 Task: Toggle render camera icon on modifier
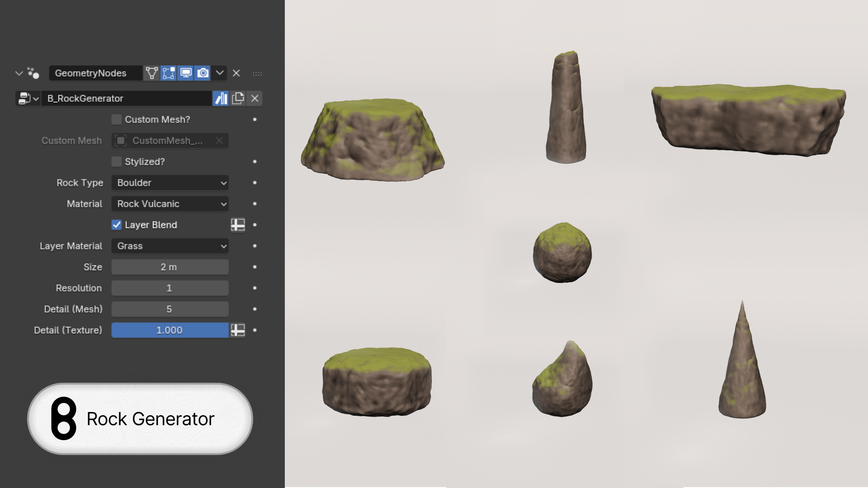point(203,73)
